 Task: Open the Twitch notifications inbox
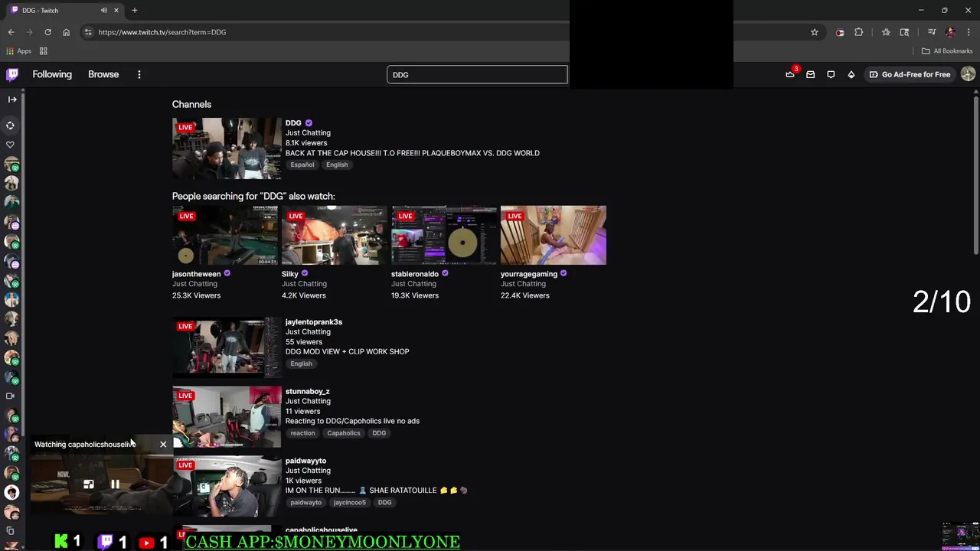810,74
